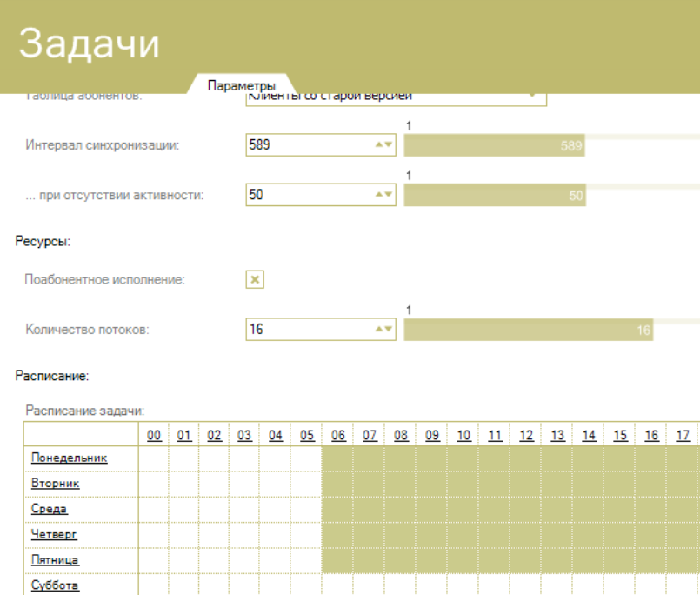
Task: Click the при отсутствии активности spinner arrows
Action: [x=383, y=196]
